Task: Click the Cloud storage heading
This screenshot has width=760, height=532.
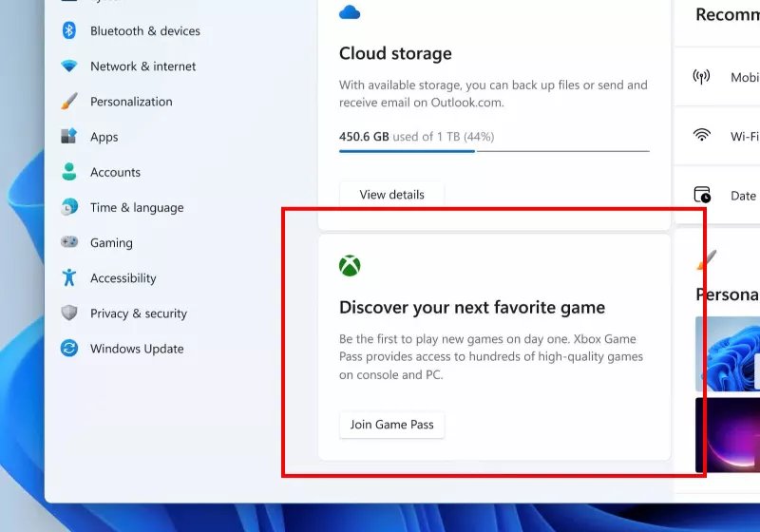Action: (395, 53)
